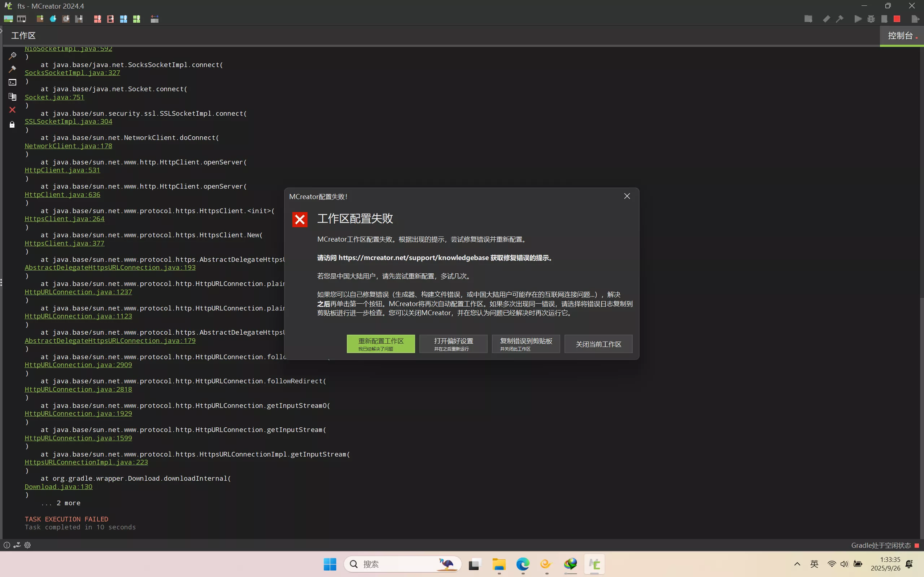Export the mod with rightmost toolbar icon

(x=916, y=19)
